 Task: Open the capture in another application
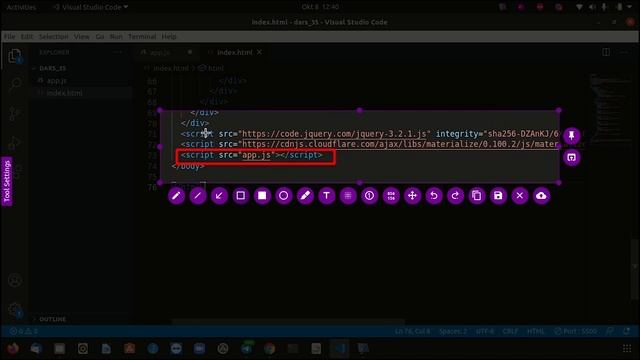point(571,158)
